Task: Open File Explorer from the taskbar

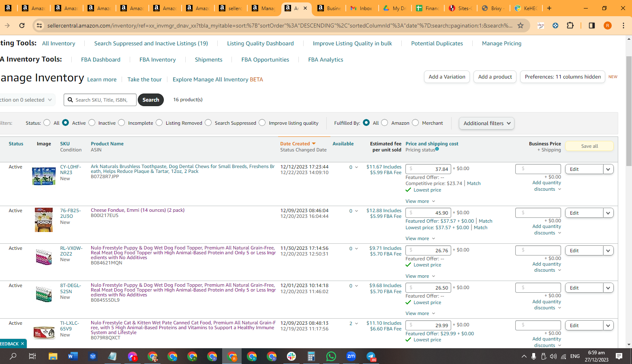Action: tap(53, 356)
